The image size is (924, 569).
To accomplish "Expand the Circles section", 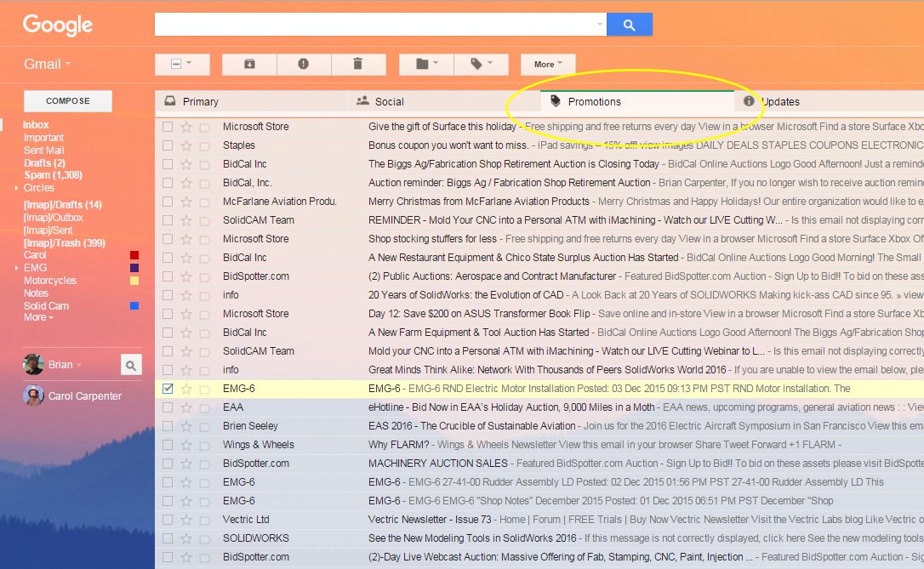I will coord(16,188).
